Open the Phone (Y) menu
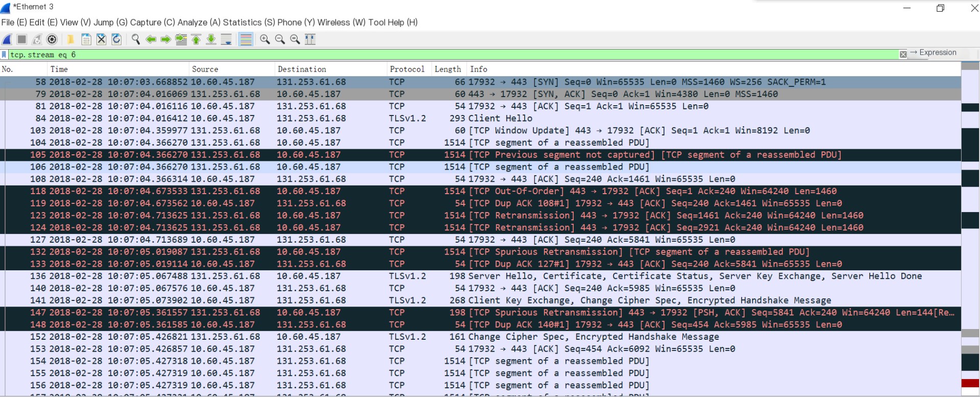This screenshot has width=980, height=397. point(296,22)
